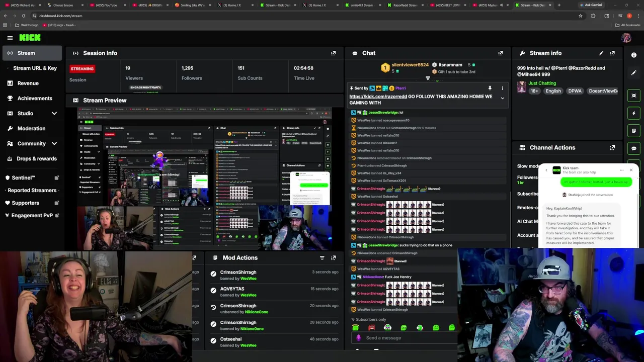Insert the red angry emote
Image resolution: width=644 pixels, height=362 pixels.
[x=371, y=328]
